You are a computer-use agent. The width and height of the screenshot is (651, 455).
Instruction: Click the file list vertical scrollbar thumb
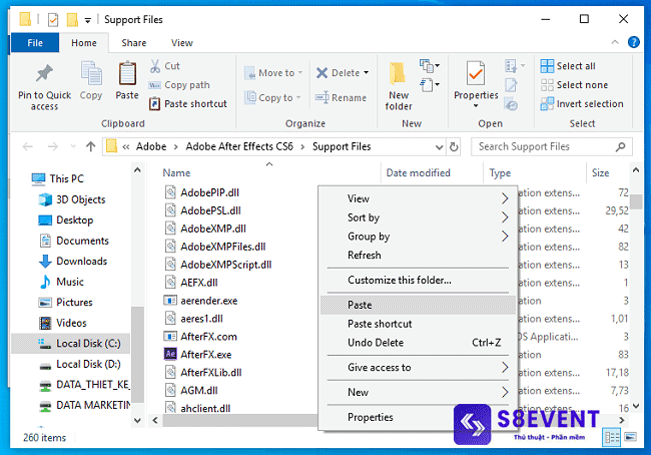pyautogui.click(x=636, y=201)
